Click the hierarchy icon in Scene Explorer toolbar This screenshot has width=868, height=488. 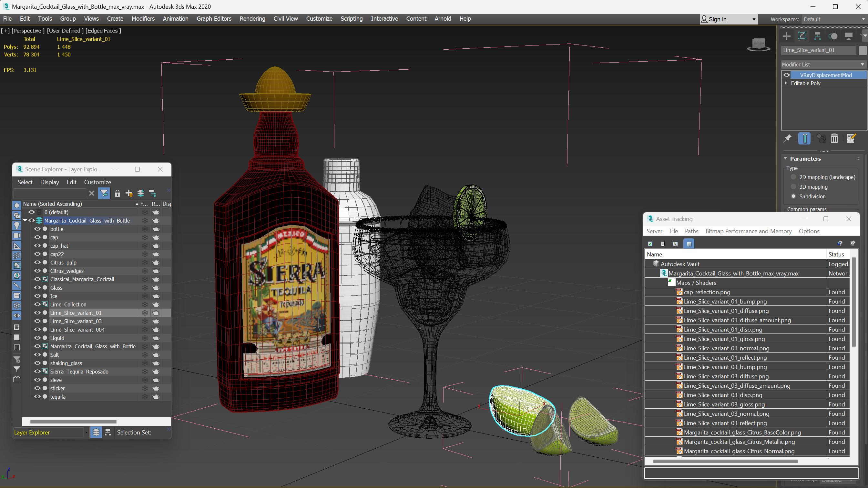click(x=153, y=193)
